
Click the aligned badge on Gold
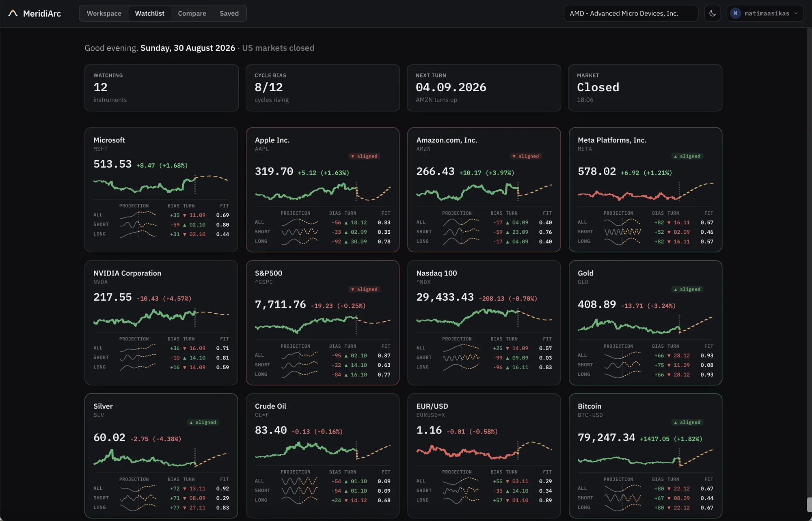click(687, 289)
